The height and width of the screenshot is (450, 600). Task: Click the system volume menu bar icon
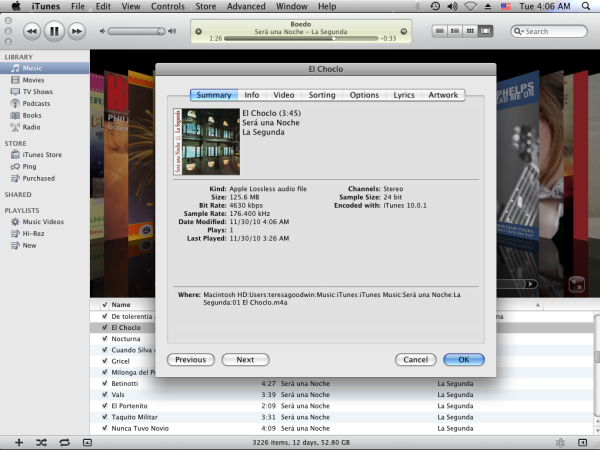point(452,6)
